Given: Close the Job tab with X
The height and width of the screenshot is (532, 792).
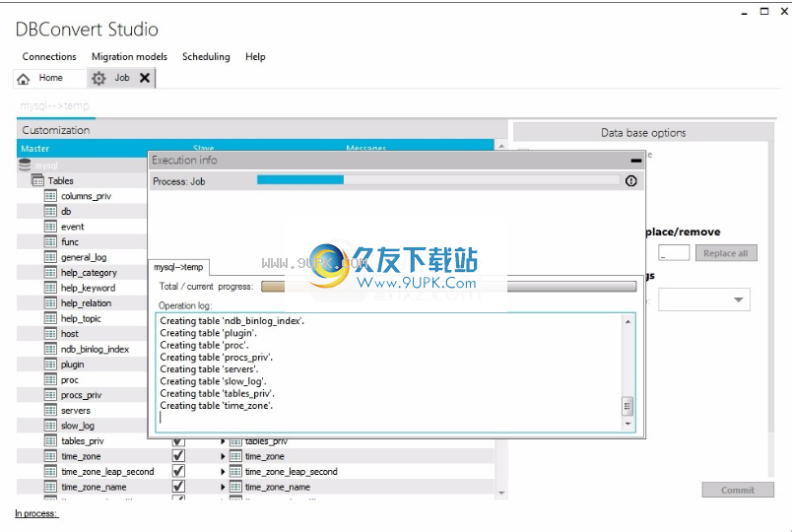Looking at the screenshot, I should click(x=145, y=78).
